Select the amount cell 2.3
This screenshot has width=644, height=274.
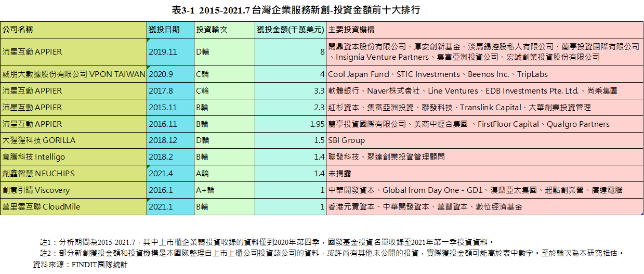tap(291, 108)
